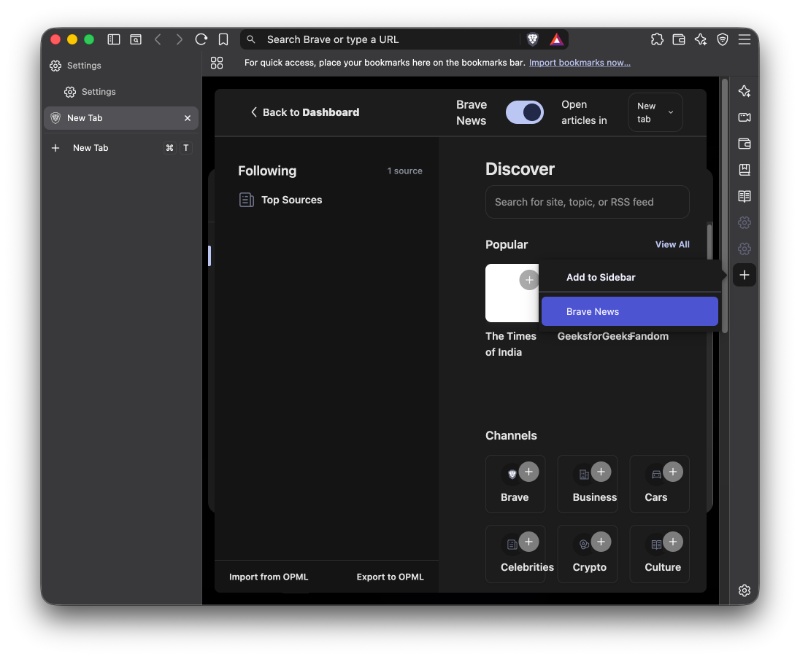The height and width of the screenshot is (659, 800).
Task: Click the plus button in the right sidebar
Action: click(x=744, y=275)
